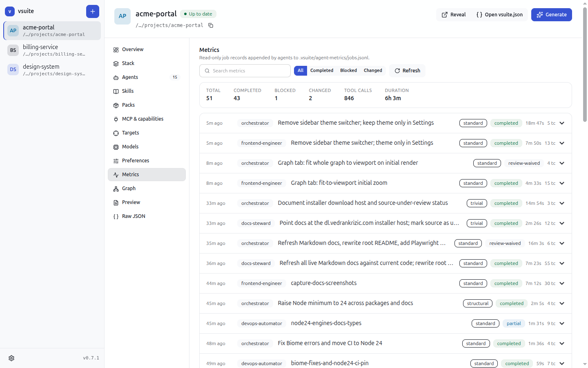This screenshot has height=368, width=588.
Task: Select the All filter
Action: click(x=301, y=71)
